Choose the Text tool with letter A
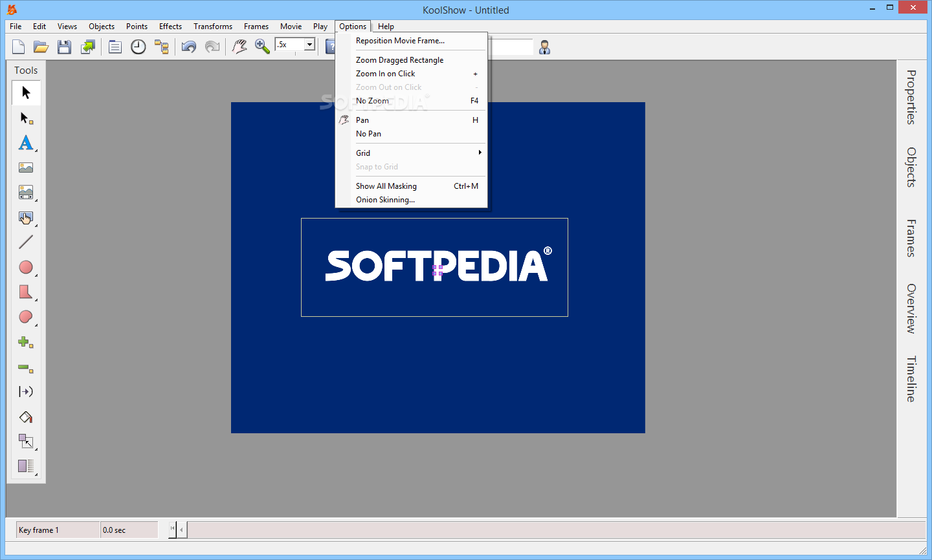 coord(26,143)
